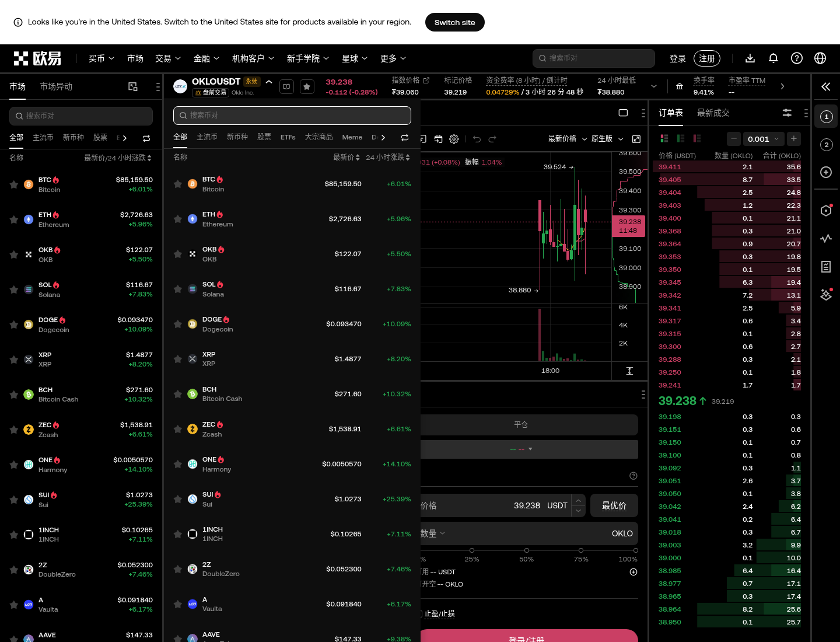Image resolution: width=840 pixels, height=642 pixels.
Task: Show only bids (green) in order book
Action: [680, 138]
